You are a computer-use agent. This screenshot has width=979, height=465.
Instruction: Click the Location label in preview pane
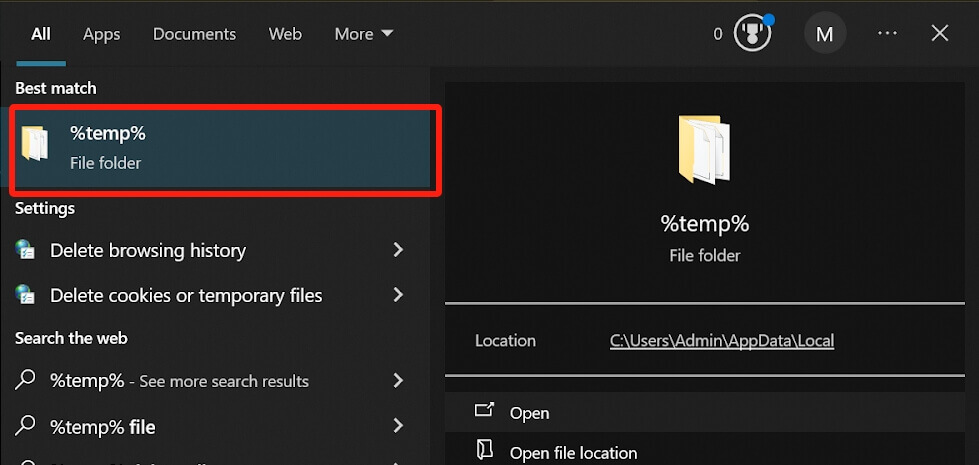[x=505, y=341]
